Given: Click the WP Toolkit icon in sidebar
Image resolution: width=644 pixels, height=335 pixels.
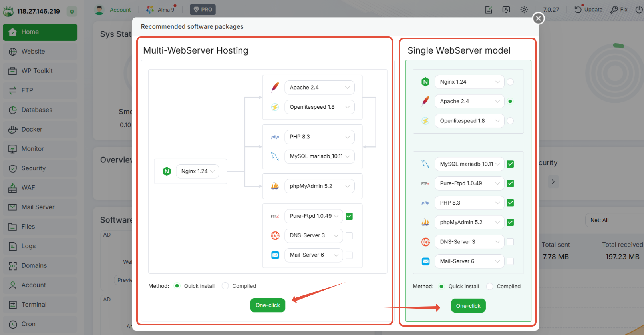Looking at the screenshot, I should [13, 71].
